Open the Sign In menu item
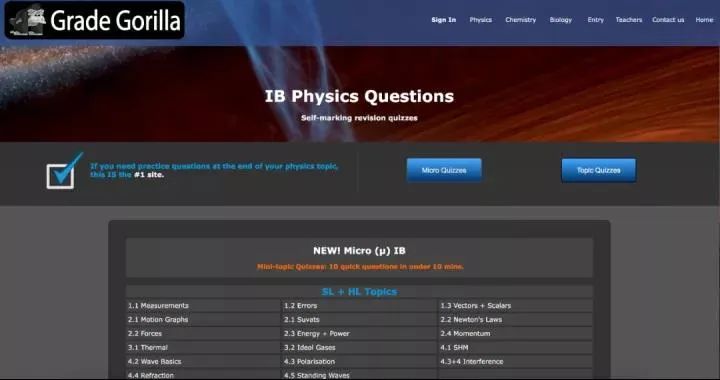Image resolution: width=720 pixels, height=380 pixels. coord(444,20)
